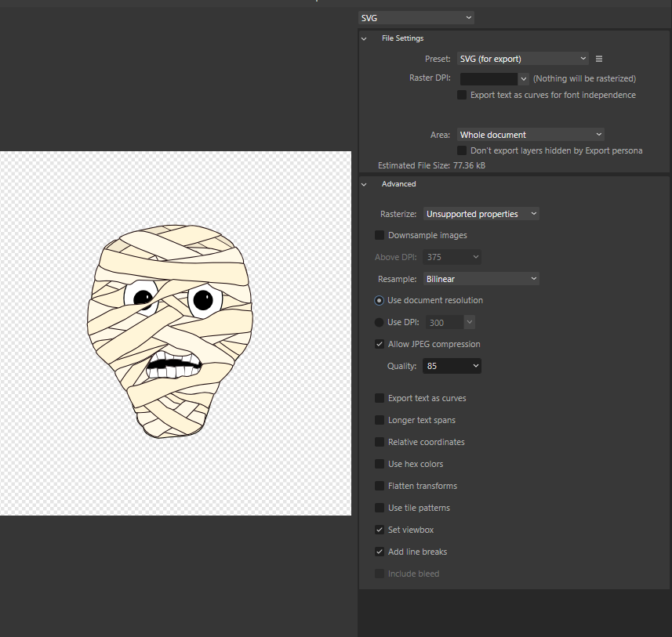
Task: Open the Resample Bilinear dropdown
Action: 481,279
